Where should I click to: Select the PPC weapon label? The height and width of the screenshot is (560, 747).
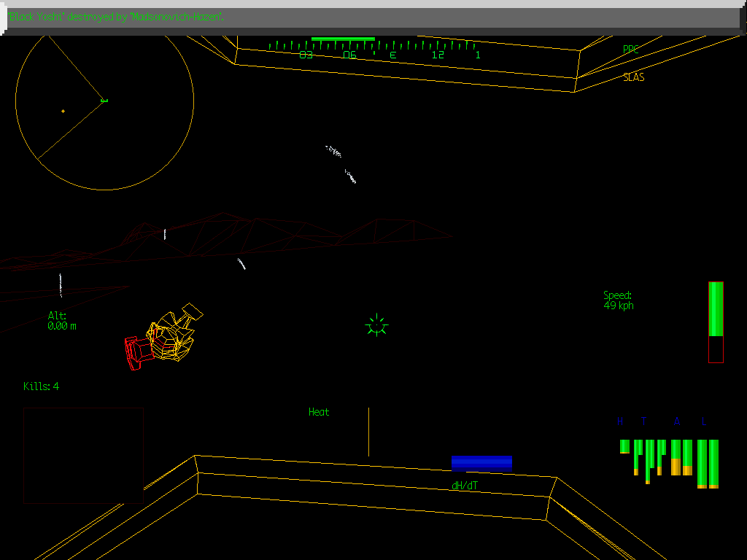(x=631, y=50)
